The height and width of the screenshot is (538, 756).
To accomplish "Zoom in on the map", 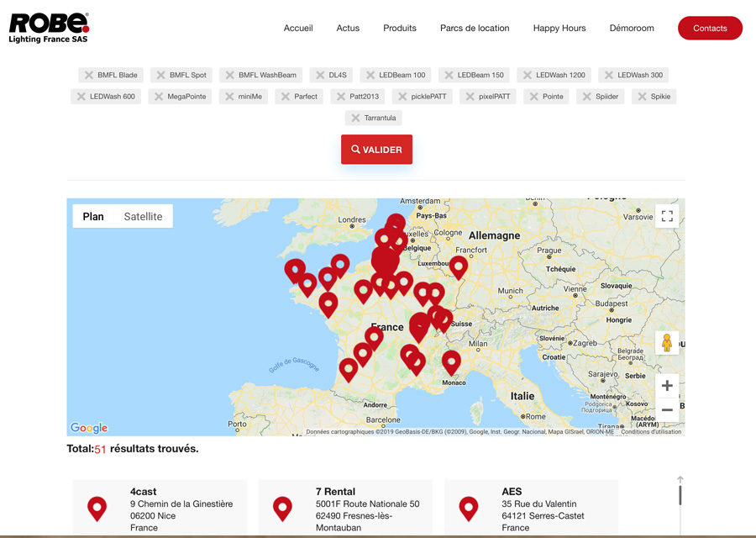I will (x=667, y=386).
